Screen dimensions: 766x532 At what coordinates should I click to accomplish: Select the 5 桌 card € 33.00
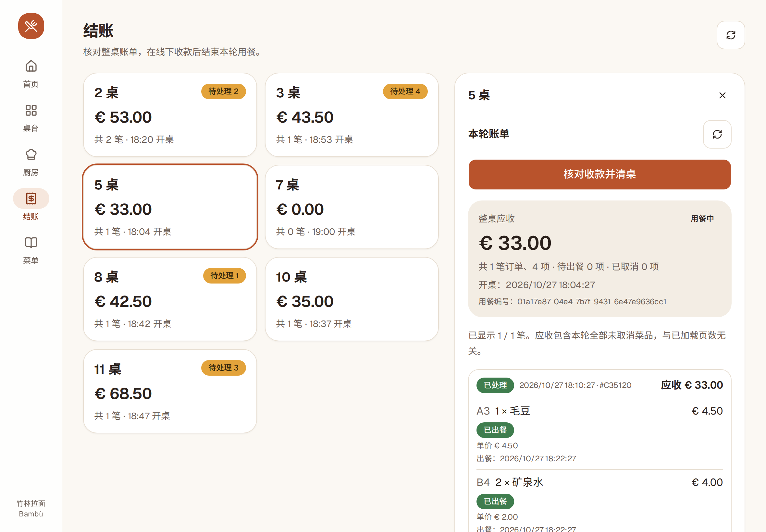tap(170, 207)
